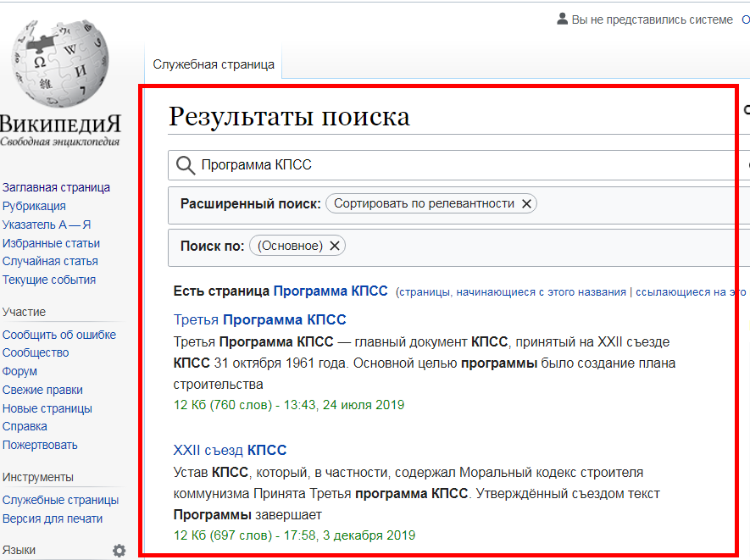Click the user silhouette icon at top
750x560 pixels.
(x=562, y=19)
